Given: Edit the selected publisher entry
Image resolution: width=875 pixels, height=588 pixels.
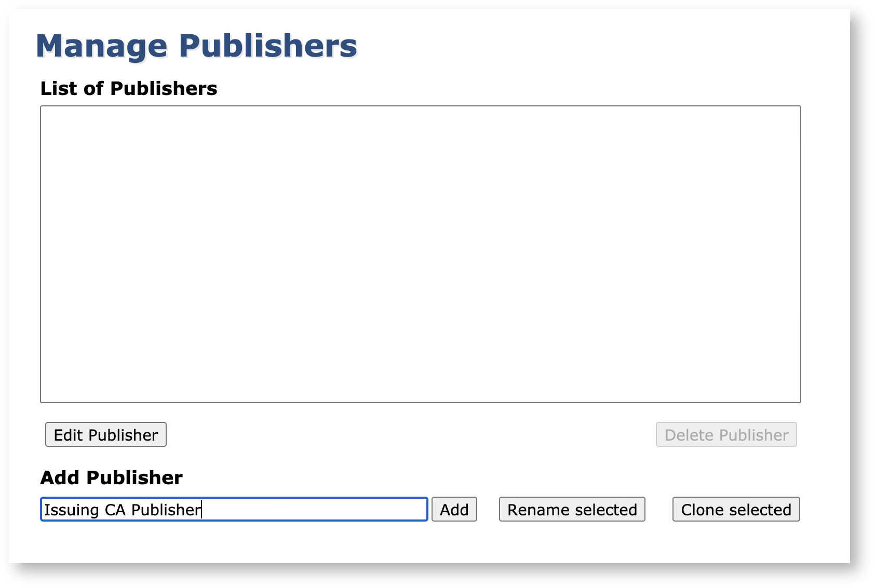Looking at the screenshot, I should pos(106,434).
